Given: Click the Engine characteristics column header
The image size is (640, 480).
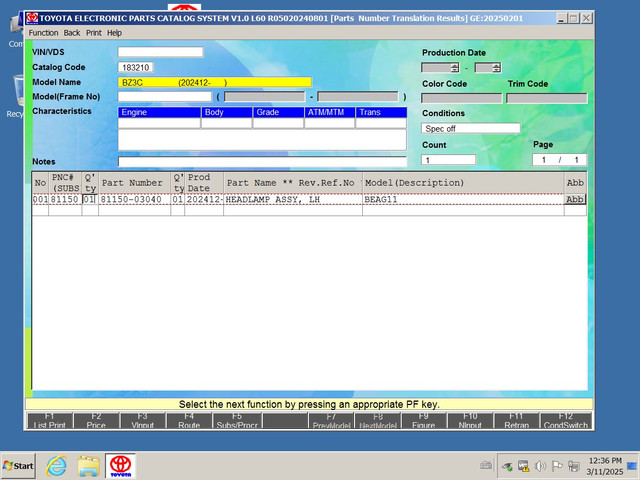Looking at the screenshot, I should (x=159, y=112).
